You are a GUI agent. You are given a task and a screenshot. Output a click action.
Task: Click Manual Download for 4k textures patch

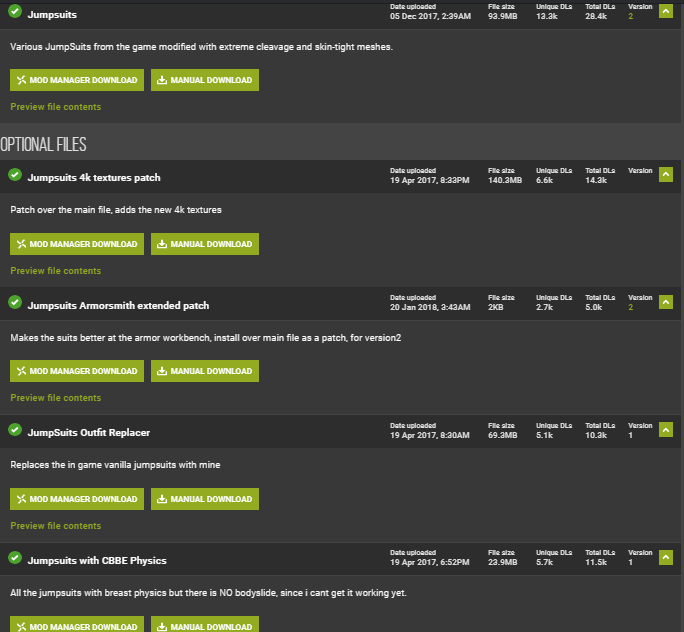click(205, 244)
